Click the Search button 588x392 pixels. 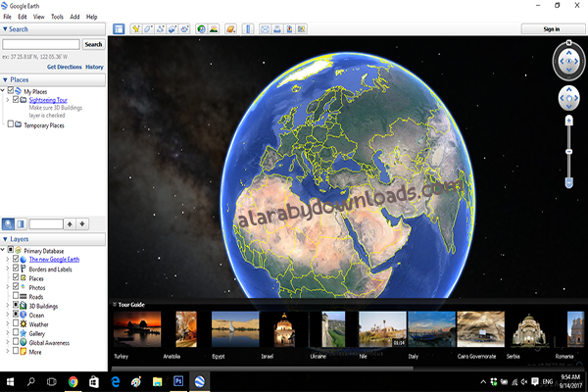[x=93, y=44]
